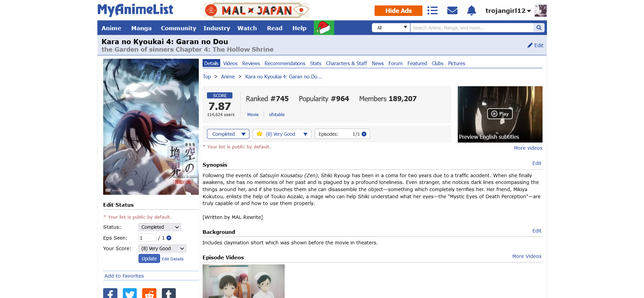
Task: Edit the Background section
Action: pyautogui.click(x=537, y=231)
